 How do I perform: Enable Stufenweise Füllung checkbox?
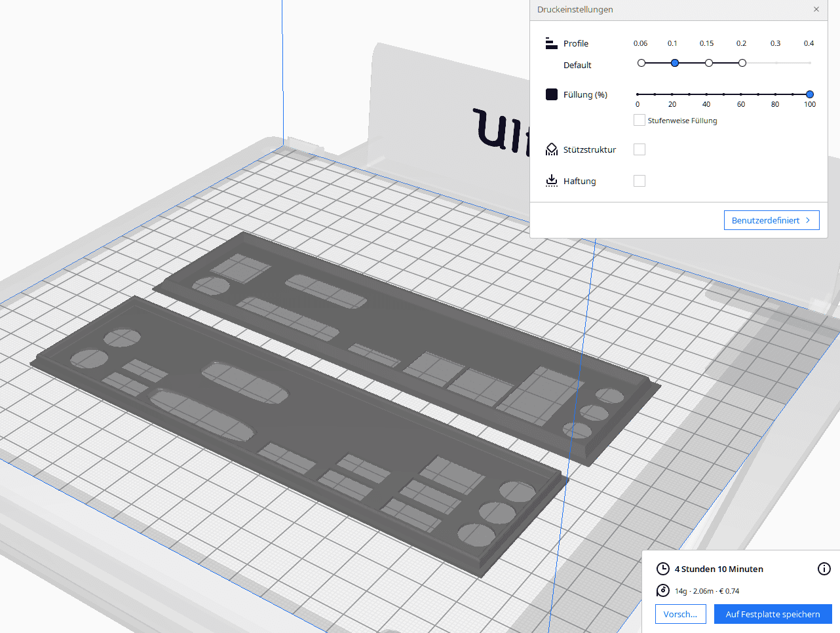coord(640,120)
